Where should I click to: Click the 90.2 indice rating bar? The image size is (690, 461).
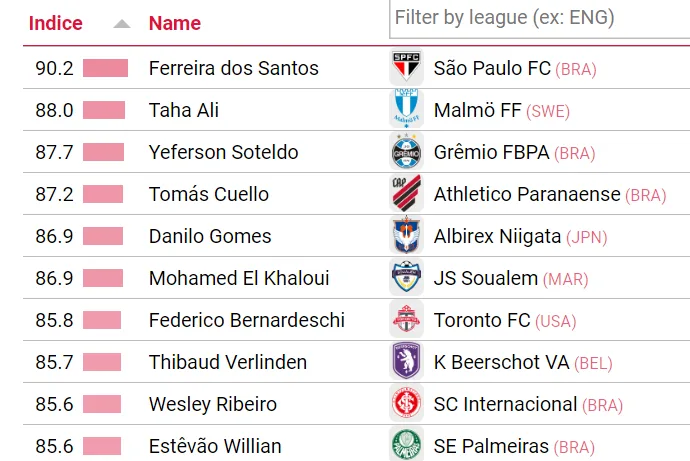click(105, 68)
